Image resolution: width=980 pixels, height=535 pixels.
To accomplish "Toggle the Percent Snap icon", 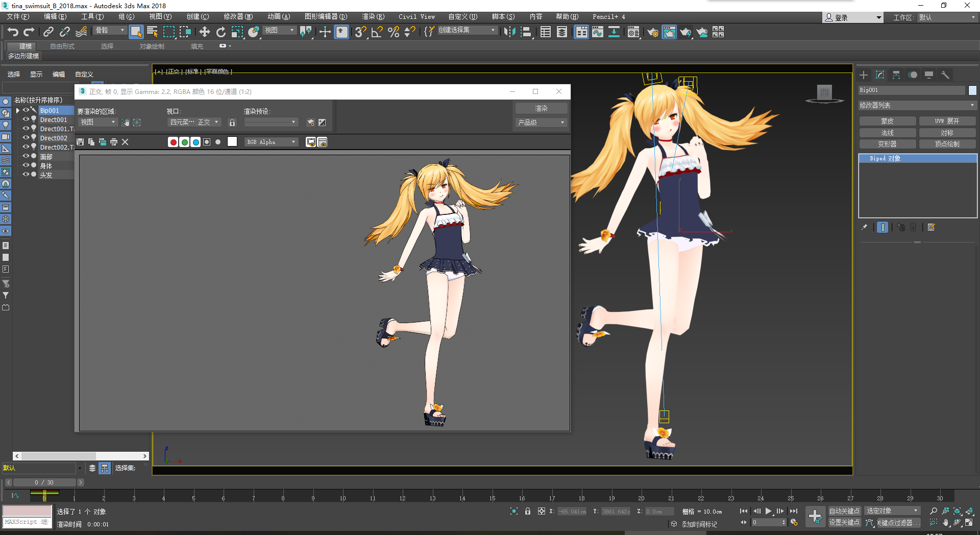I will coord(393,32).
